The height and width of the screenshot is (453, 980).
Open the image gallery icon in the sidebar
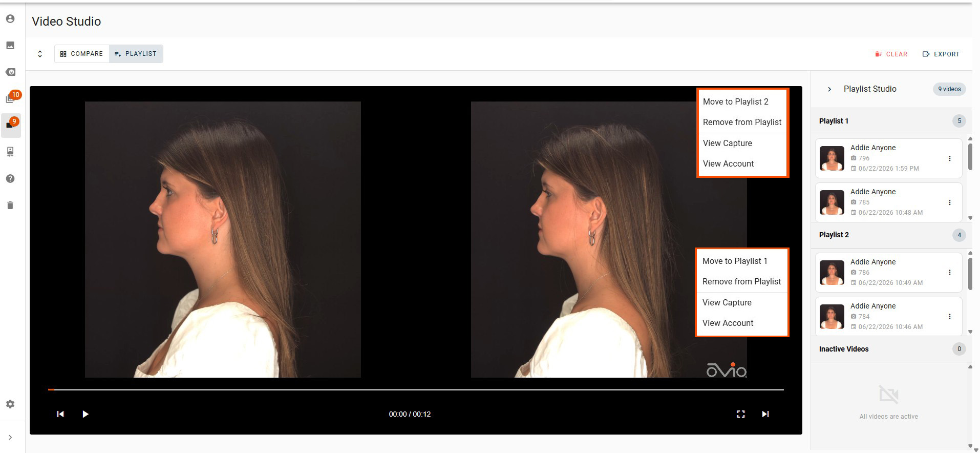10,46
